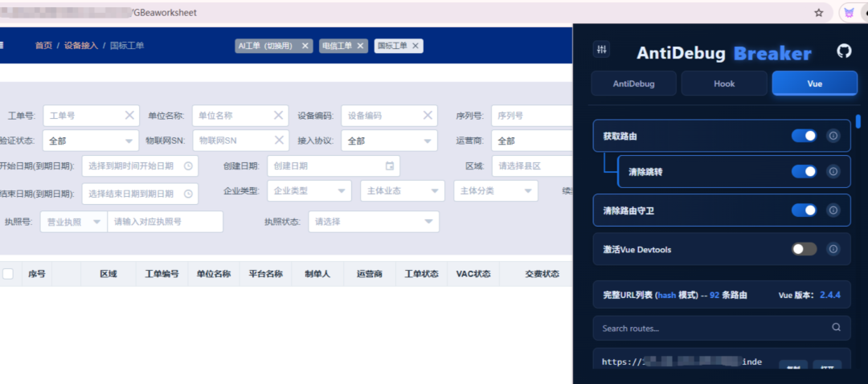Click the 制单人 column header
Screen dimensions: 868x384
(317, 274)
